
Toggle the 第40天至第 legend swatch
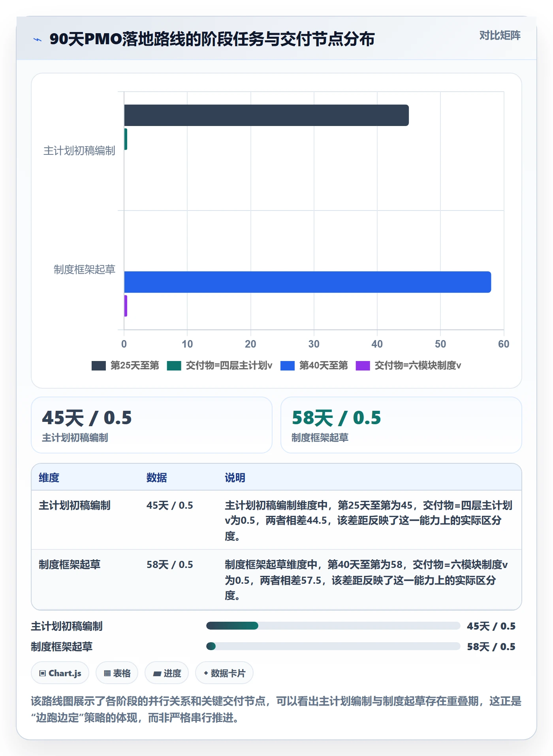tap(287, 365)
